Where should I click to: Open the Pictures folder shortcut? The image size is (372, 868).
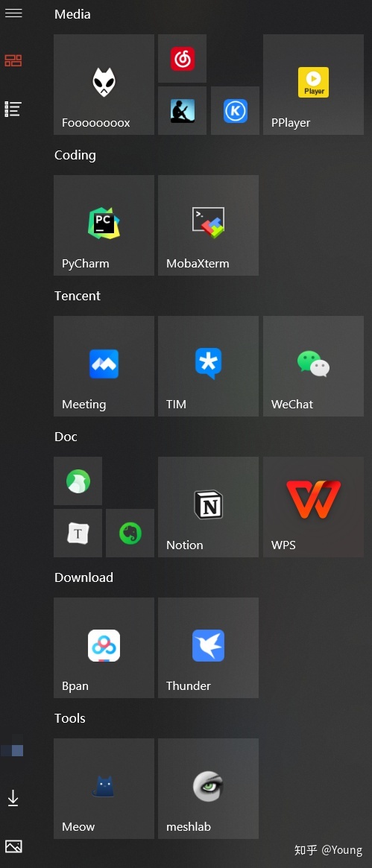(13, 846)
